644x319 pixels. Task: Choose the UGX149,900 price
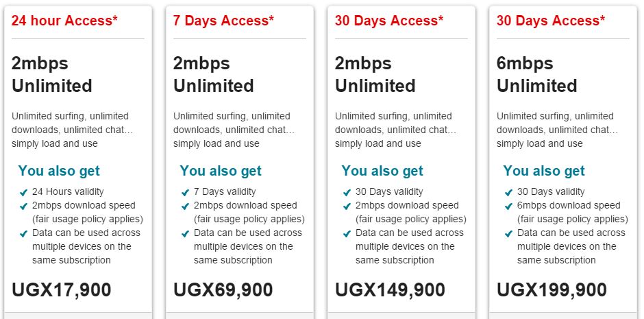391,290
